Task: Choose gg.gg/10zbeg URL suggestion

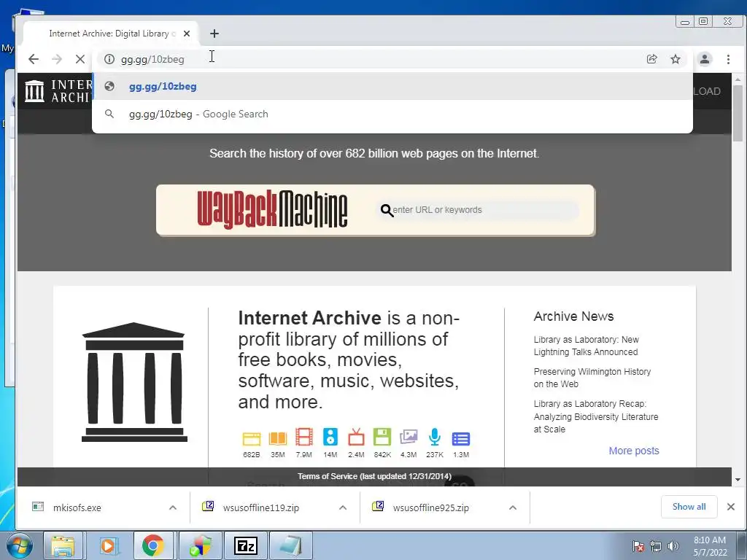Action: point(392,86)
